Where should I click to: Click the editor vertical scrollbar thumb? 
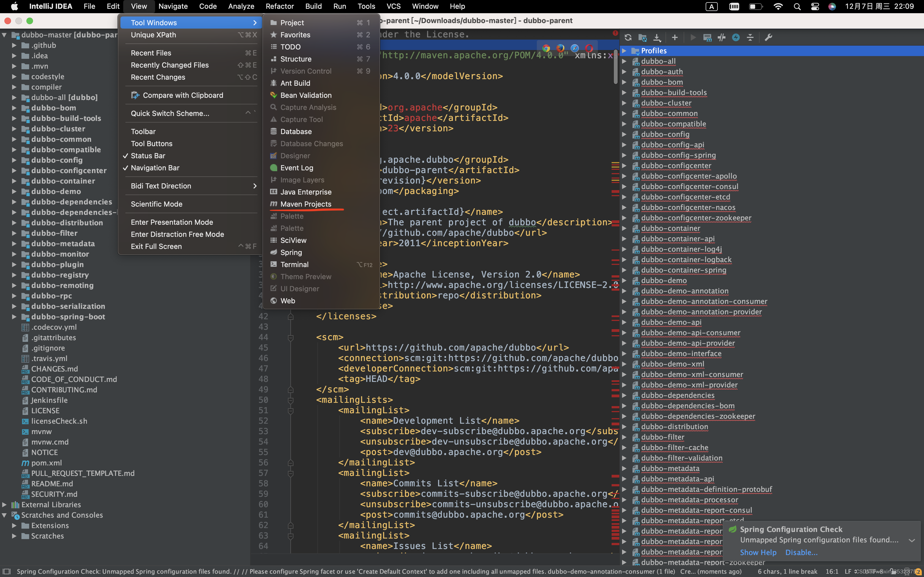pos(615,67)
